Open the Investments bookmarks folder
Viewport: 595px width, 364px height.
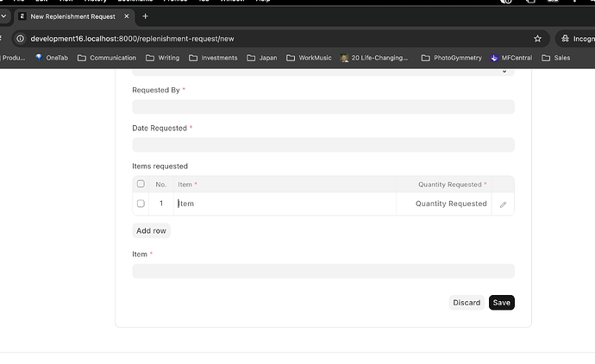coord(213,58)
